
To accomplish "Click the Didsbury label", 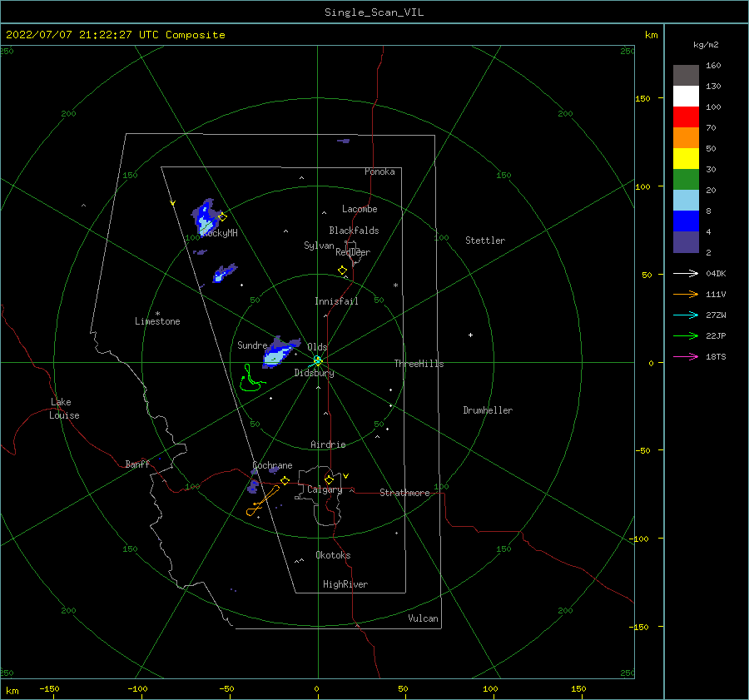I will [x=314, y=373].
